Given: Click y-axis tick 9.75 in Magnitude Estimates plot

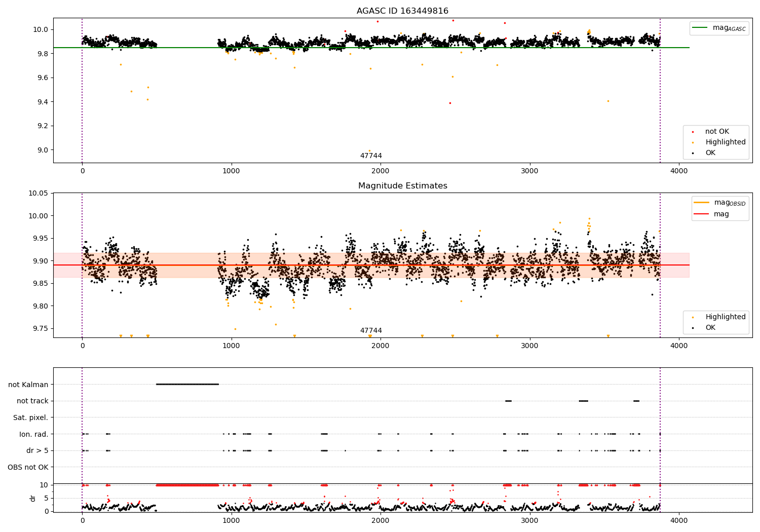Looking at the screenshot, I should tap(41, 328).
